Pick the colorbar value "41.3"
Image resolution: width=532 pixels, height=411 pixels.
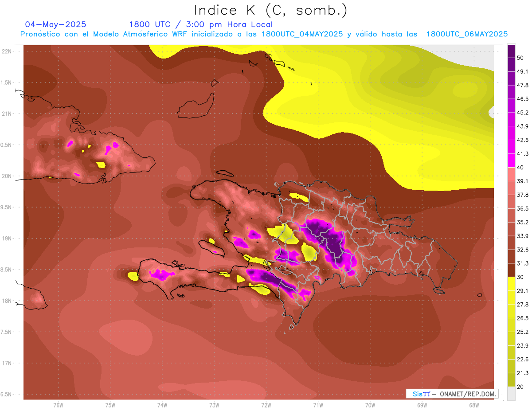(x=523, y=154)
